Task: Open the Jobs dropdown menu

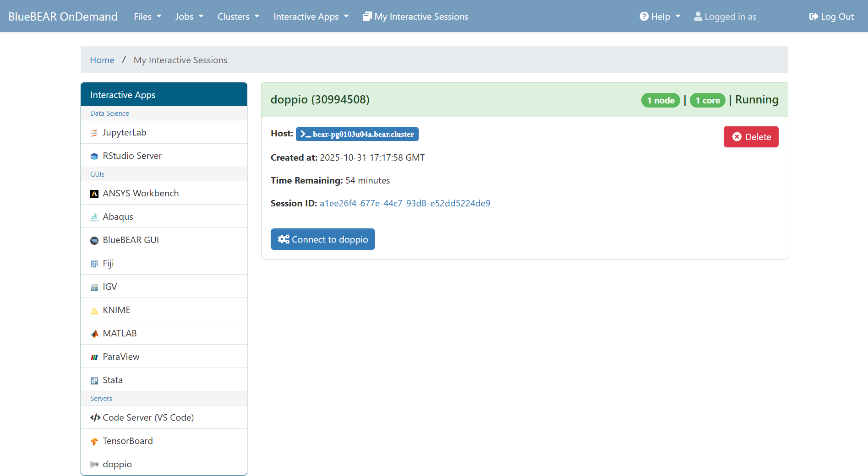Action: (189, 16)
